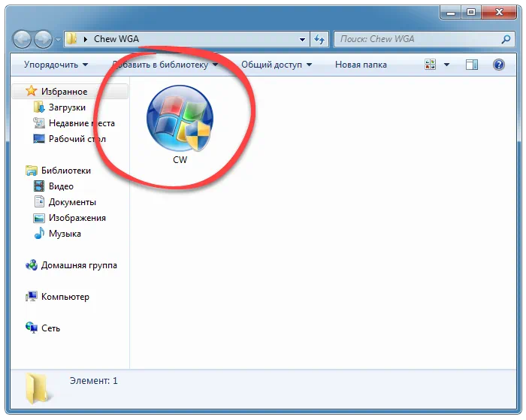Open view options dropdown arrow
The width and height of the screenshot is (526, 420).
(446, 65)
